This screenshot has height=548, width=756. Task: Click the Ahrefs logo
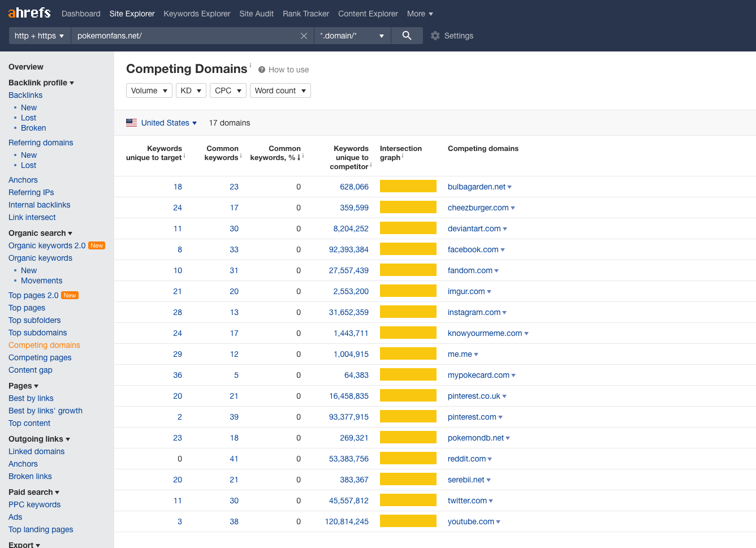[29, 13]
